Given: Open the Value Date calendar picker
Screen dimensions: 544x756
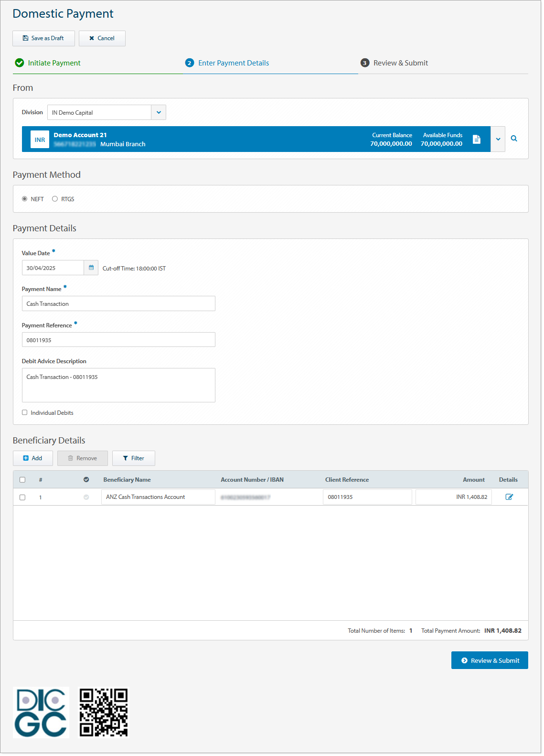Looking at the screenshot, I should (91, 268).
